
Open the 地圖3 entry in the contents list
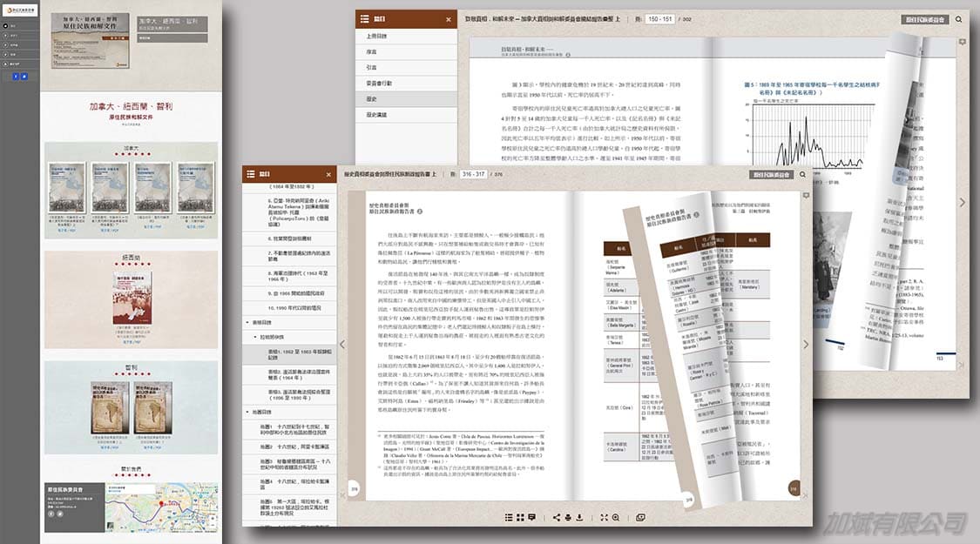(289, 464)
